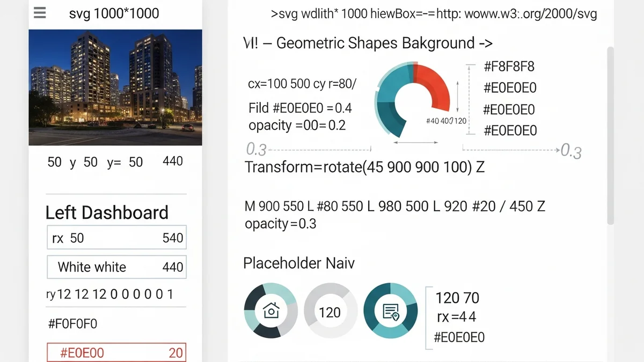The width and height of the screenshot is (644, 362).
Task: Select the White white 440 field
Action: click(116, 267)
